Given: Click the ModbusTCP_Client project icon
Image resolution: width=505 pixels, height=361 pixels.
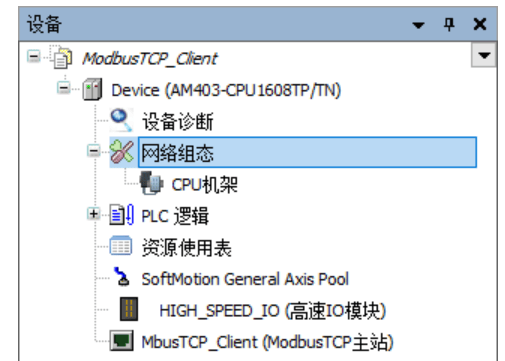Looking at the screenshot, I should tap(62, 58).
